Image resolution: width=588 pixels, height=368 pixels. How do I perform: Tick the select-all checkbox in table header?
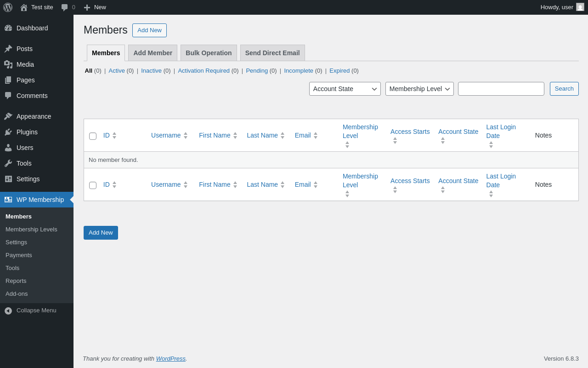click(x=93, y=136)
